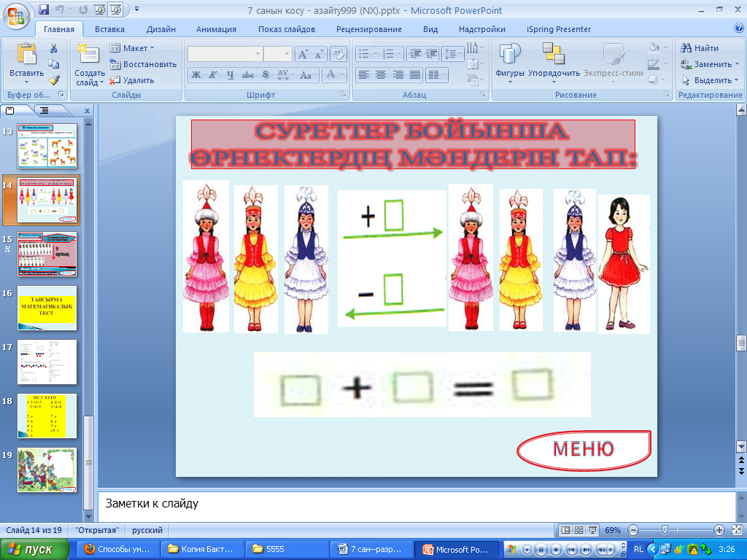The height and width of the screenshot is (560, 747).
Task: Click Reset (Восстановить) slide button
Action: coord(143,64)
